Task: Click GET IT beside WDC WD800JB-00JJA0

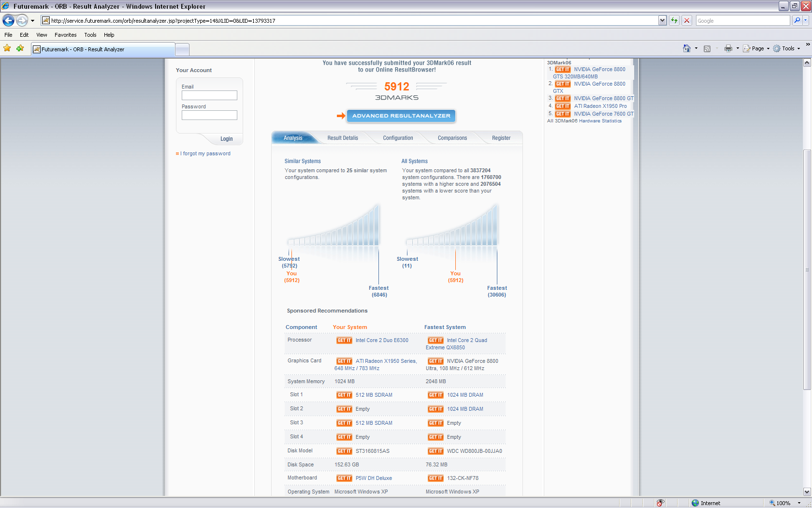Action: (435, 451)
